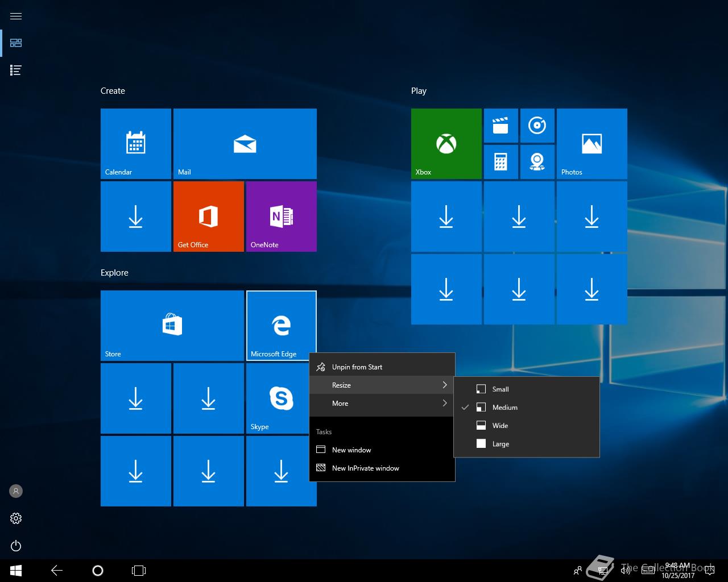The image size is (728, 582).
Task: Open the Photos tile
Action: pyautogui.click(x=592, y=144)
